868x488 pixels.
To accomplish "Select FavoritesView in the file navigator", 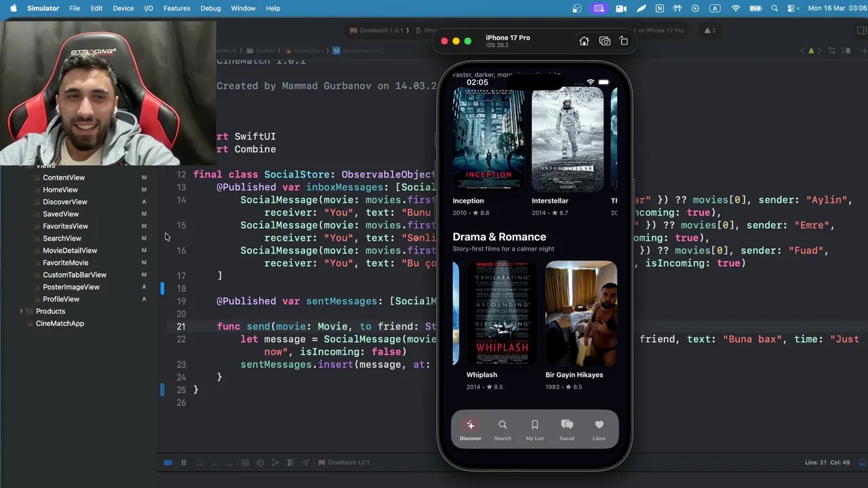I will pos(66,226).
